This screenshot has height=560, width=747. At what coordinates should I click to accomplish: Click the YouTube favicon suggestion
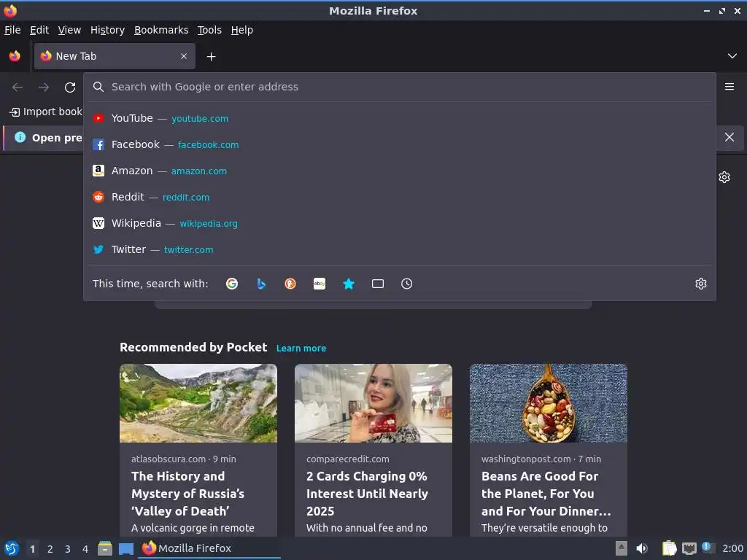click(98, 118)
